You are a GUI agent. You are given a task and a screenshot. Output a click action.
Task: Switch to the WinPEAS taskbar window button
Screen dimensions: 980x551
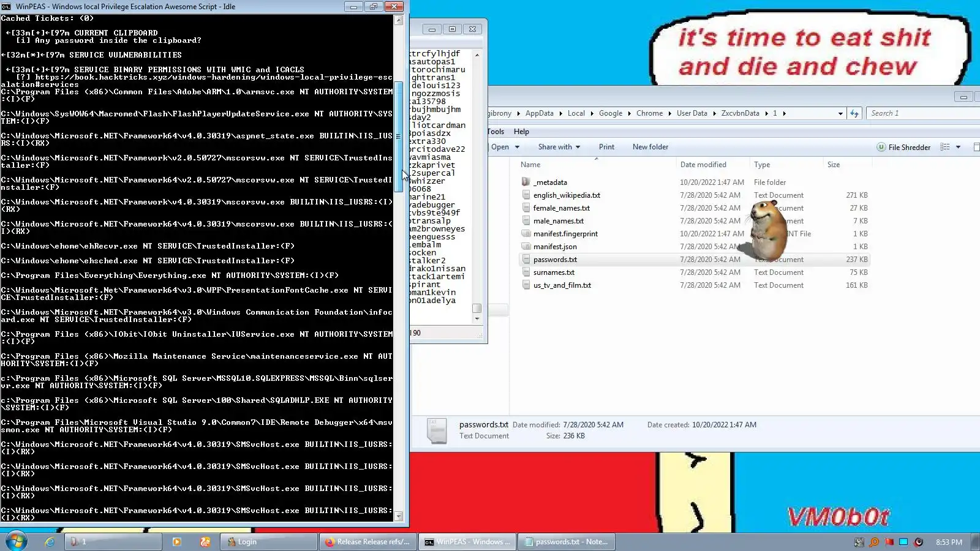467,542
